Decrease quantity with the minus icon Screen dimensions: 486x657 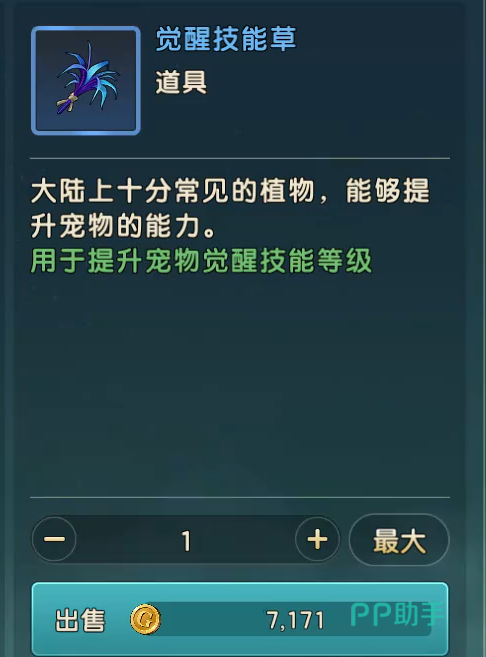point(54,539)
